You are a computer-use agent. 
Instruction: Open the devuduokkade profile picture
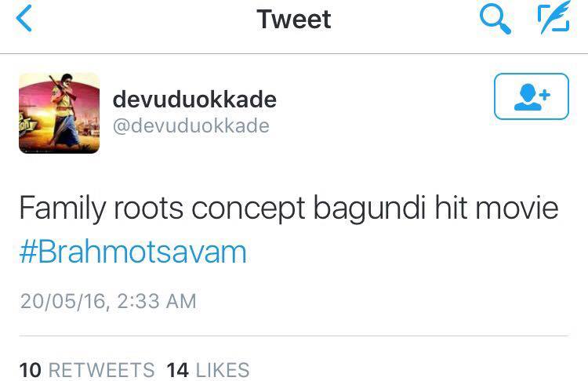tap(60, 113)
